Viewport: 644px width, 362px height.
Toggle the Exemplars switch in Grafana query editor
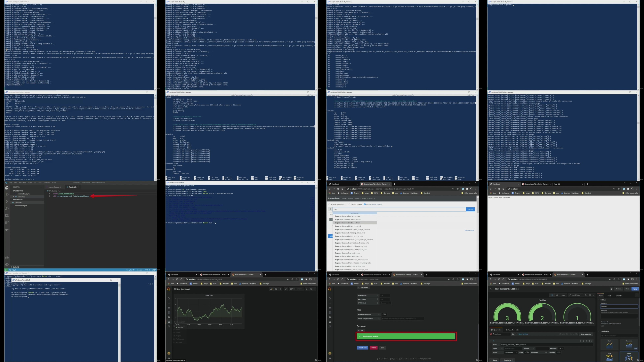(559, 353)
